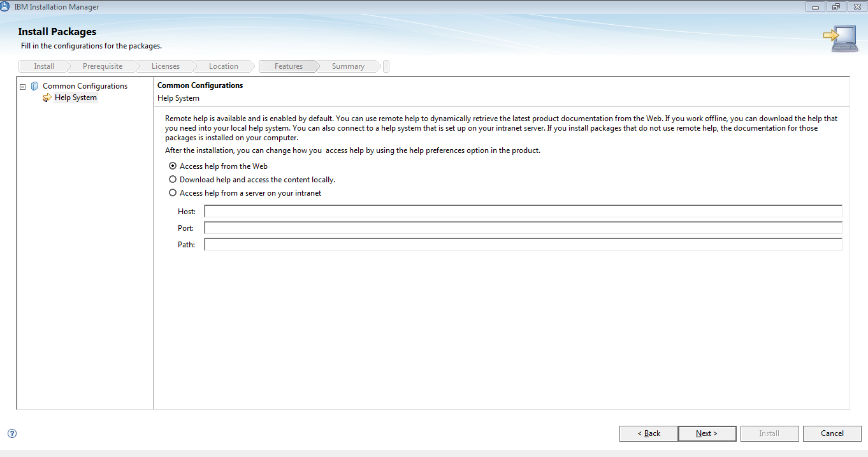Click the Install Packages heading
868x457 pixels.
pos(57,32)
